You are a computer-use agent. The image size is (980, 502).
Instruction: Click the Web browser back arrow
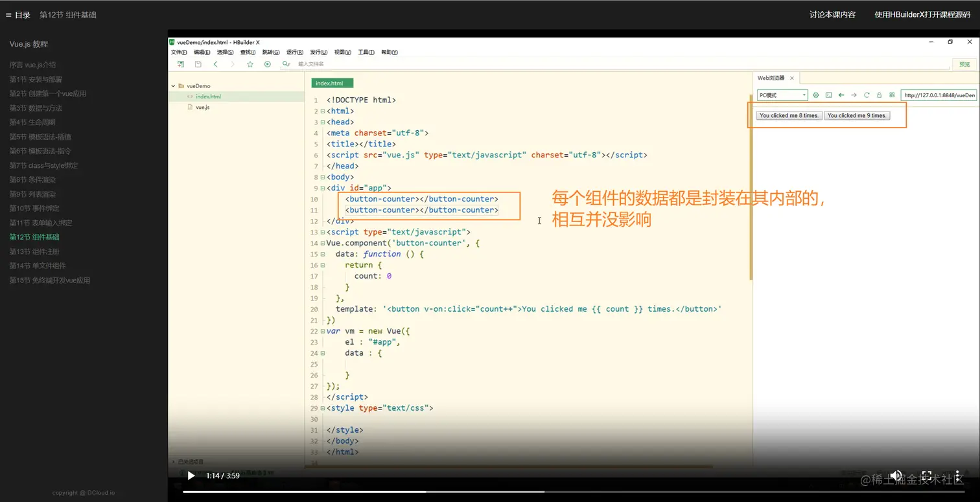pyautogui.click(x=841, y=95)
